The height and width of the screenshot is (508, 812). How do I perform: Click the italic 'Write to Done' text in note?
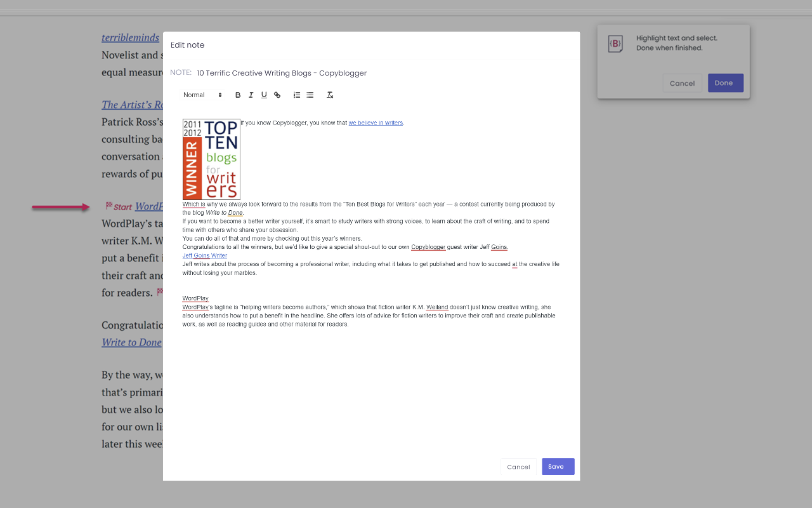pos(225,213)
